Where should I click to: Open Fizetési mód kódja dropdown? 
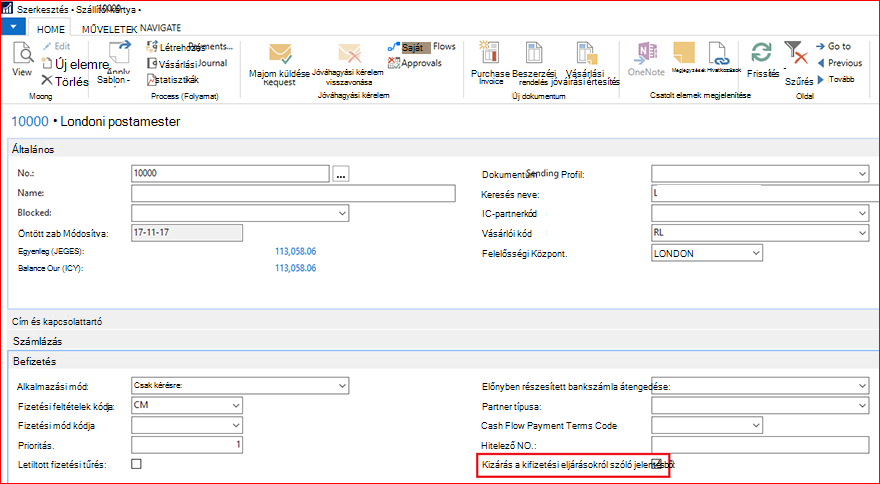click(236, 426)
